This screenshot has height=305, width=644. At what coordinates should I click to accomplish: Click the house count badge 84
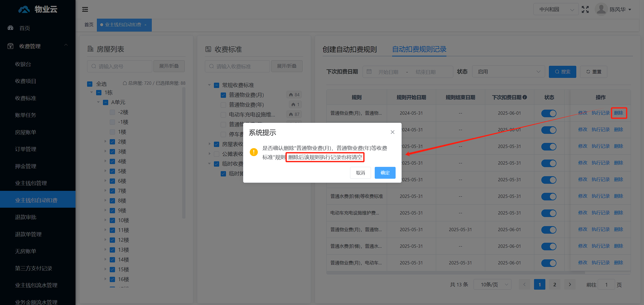click(x=294, y=95)
